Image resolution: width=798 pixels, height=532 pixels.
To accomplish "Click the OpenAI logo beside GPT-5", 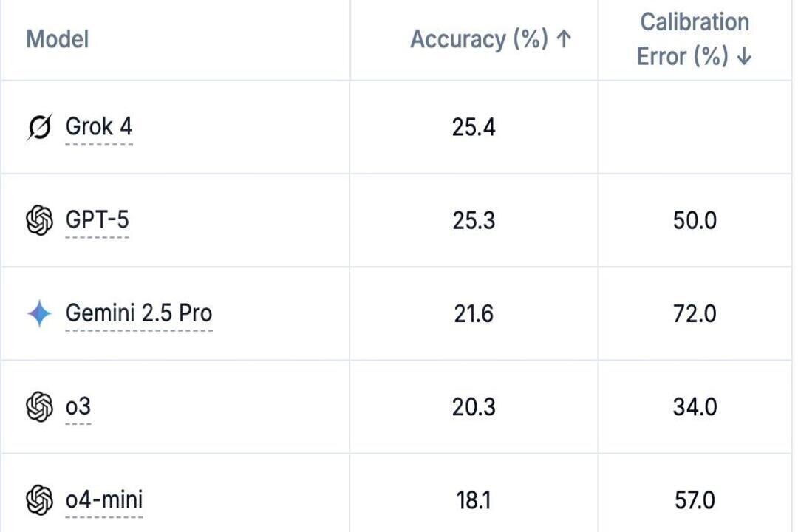I will [39, 220].
